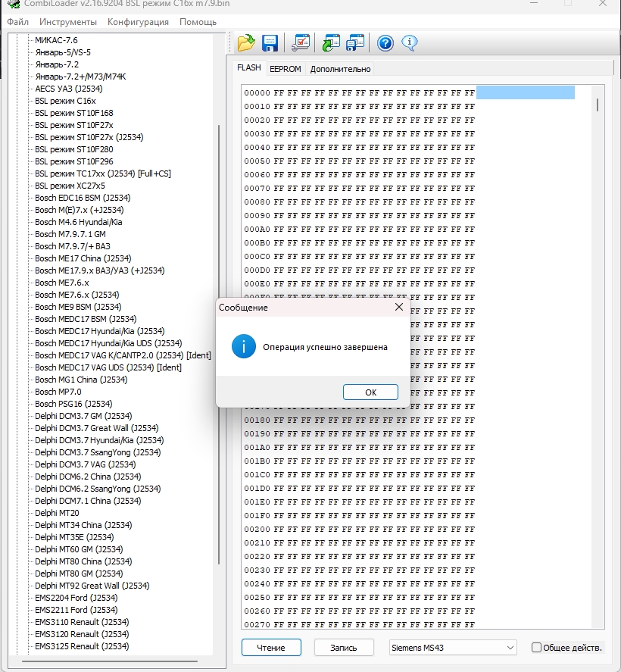Screen dimensions: 621x672
Task: Click the open file folder icon
Action: (245, 43)
